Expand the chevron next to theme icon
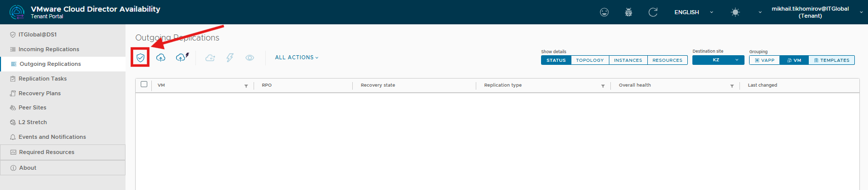Image resolution: width=868 pixels, height=190 pixels. pos(760,12)
